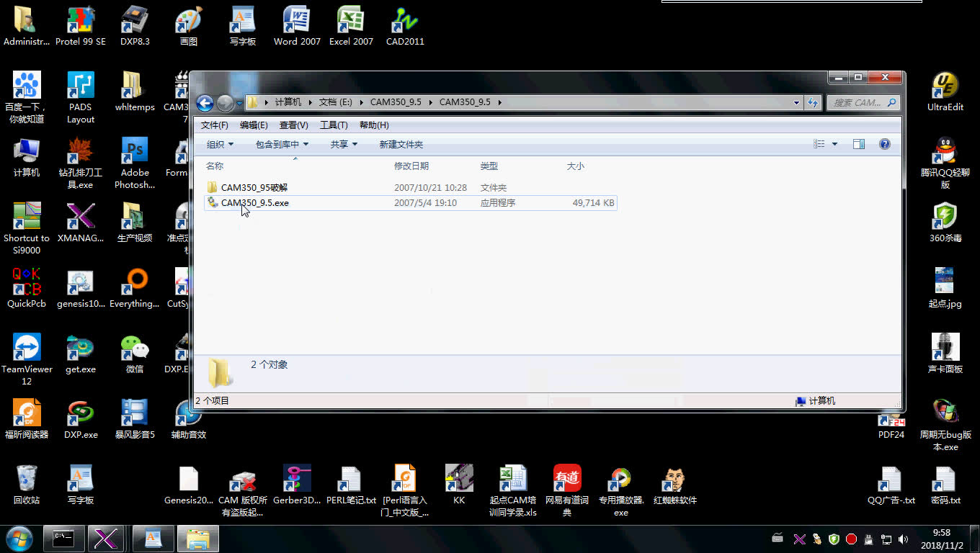Switch to the file Explorer taskbar button

[198, 539]
